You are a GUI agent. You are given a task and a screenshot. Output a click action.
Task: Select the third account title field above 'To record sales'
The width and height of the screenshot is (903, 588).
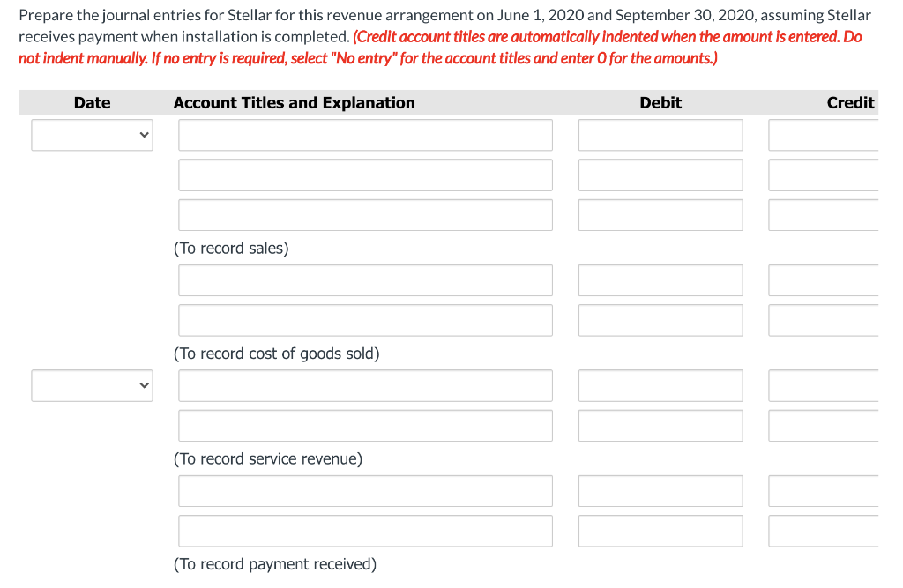(365, 215)
